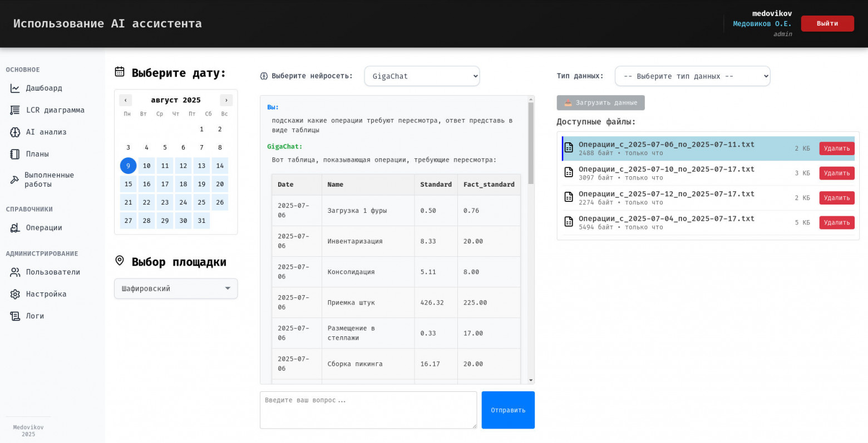The width and height of the screenshot is (868, 443).
Task: Delete file Операции_с_2025-07-10_по_2025-07-17.txt
Action: coord(836,173)
